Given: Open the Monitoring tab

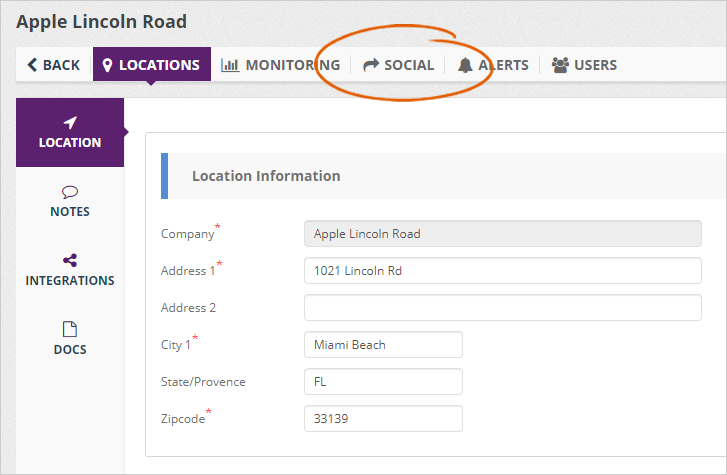Looking at the screenshot, I should 292,65.
